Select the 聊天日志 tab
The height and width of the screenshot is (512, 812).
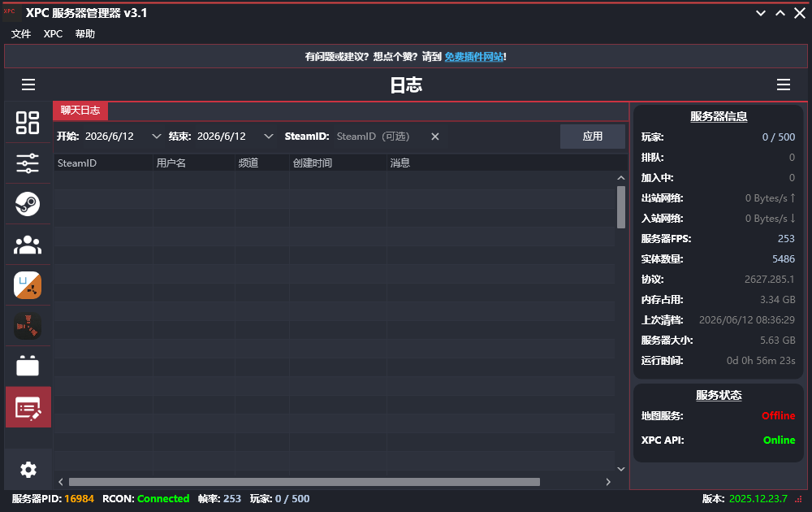[x=80, y=111]
